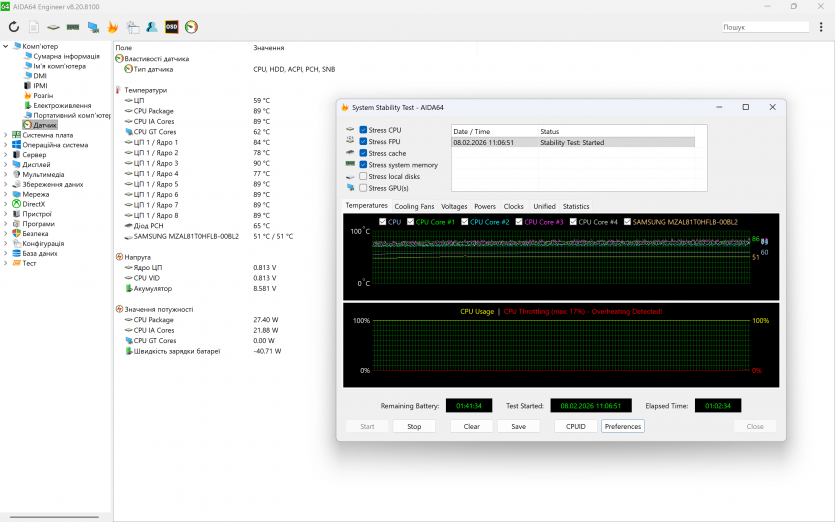
Task: Enable Stress GPU(s) checkbox
Action: pyautogui.click(x=364, y=188)
